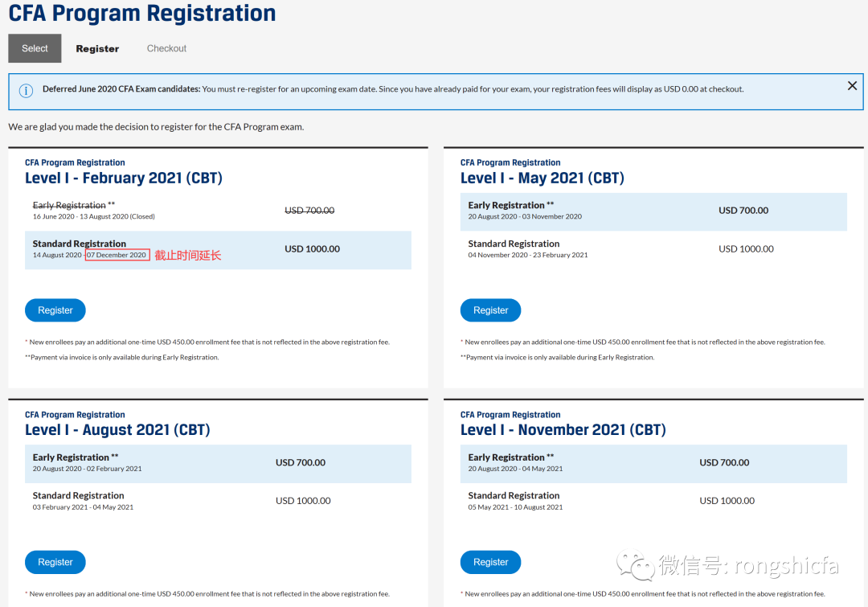
Task: Switch to the Select step tab
Action: [x=35, y=48]
